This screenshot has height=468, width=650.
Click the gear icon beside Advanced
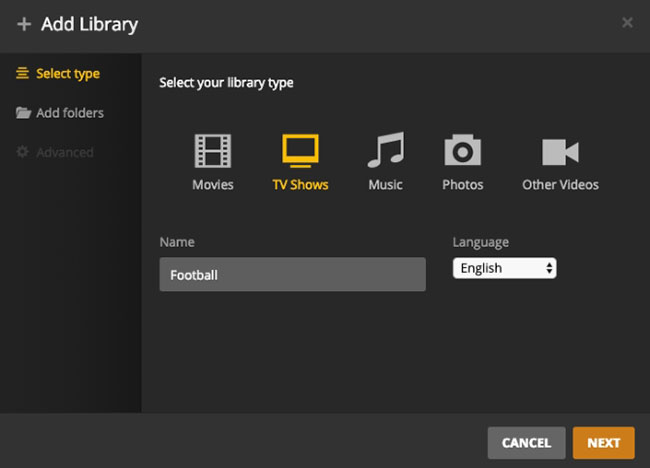tap(23, 153)
